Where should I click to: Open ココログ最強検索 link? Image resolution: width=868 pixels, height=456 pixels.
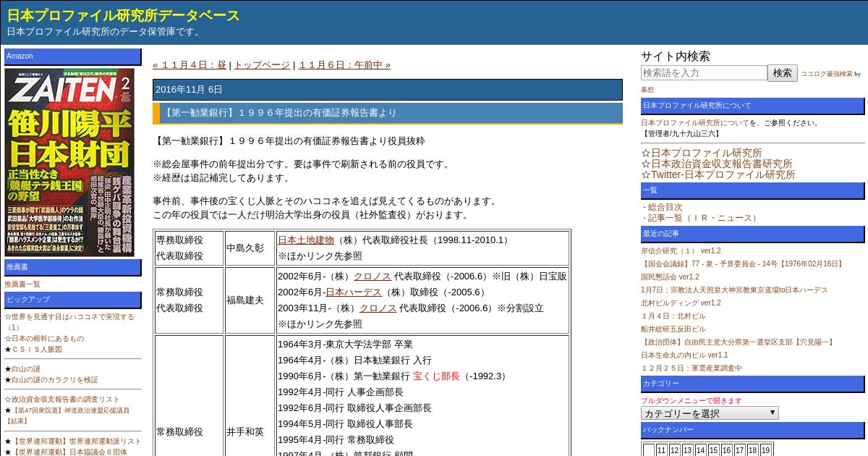pos(826,74)
